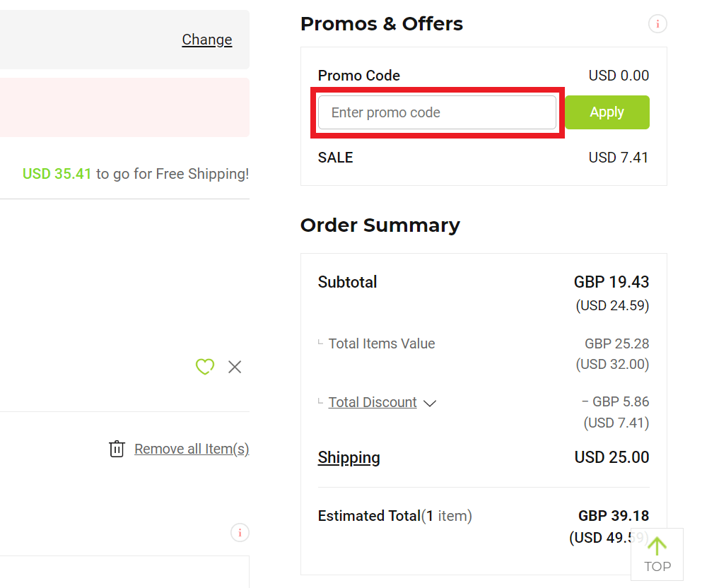Image resolution: width=702 pixels, height=588 pixels.
Task: Open the Total Discount link
Action: pos(373,402)
